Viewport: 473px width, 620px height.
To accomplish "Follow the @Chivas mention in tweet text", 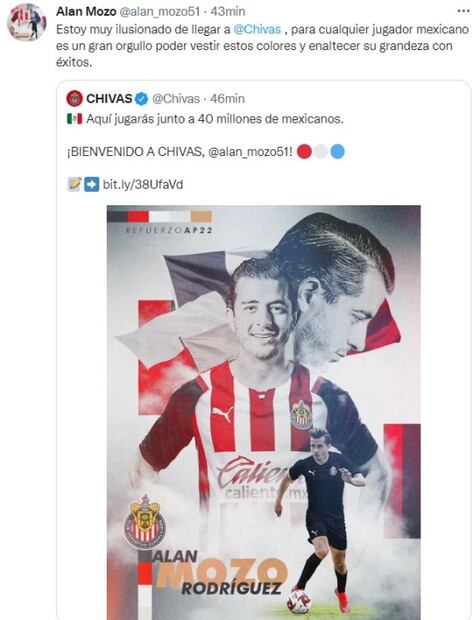I will click(x=257, y=29).
